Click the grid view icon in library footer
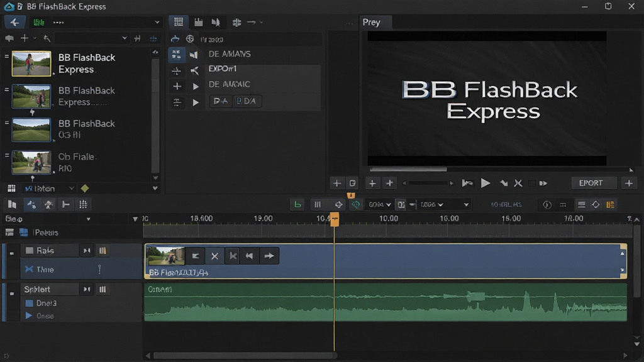The image size is (644, 362). point(11,189)
